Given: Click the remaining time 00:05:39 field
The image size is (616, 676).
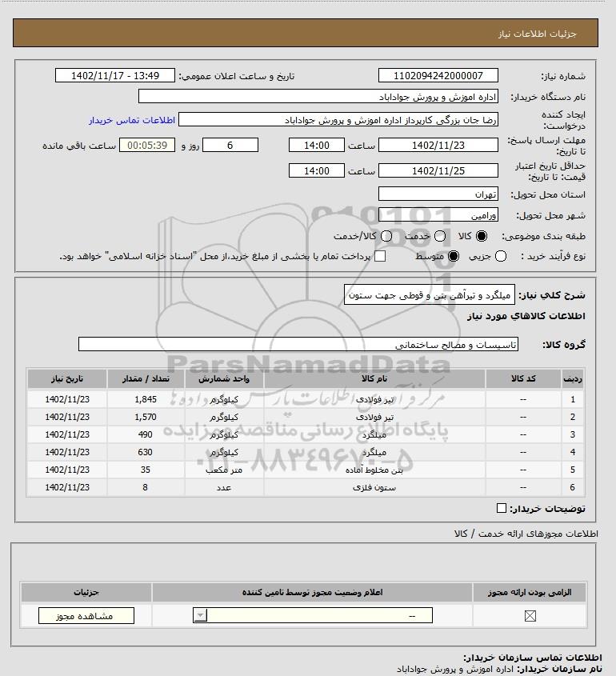Looking at the screenshot, I should coord(147,146).
